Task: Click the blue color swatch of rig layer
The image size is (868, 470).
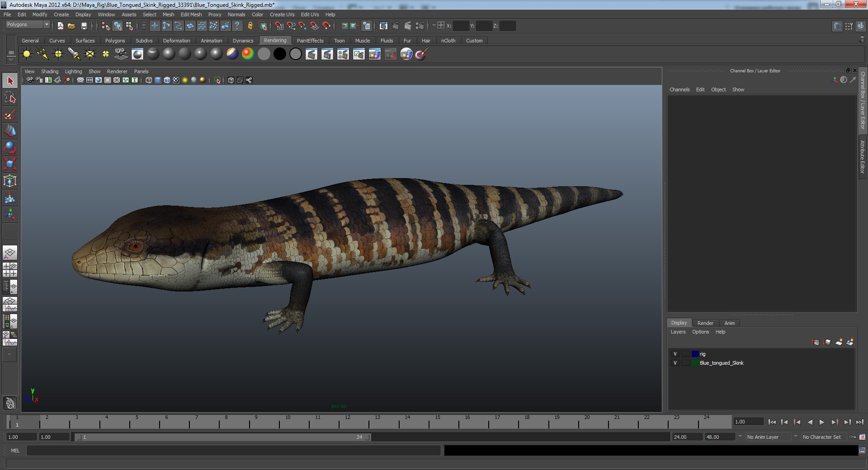Action: coord(695,354)
